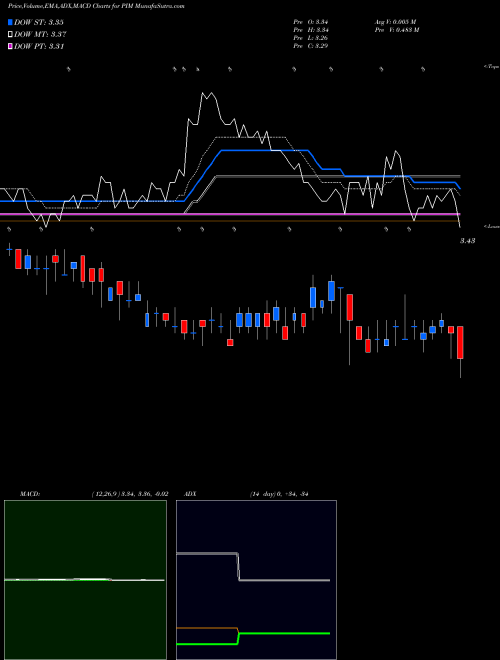500x660 pixels.
Task: Click the '<Tops' marker label at right edge
Action: tap(492, 67)
